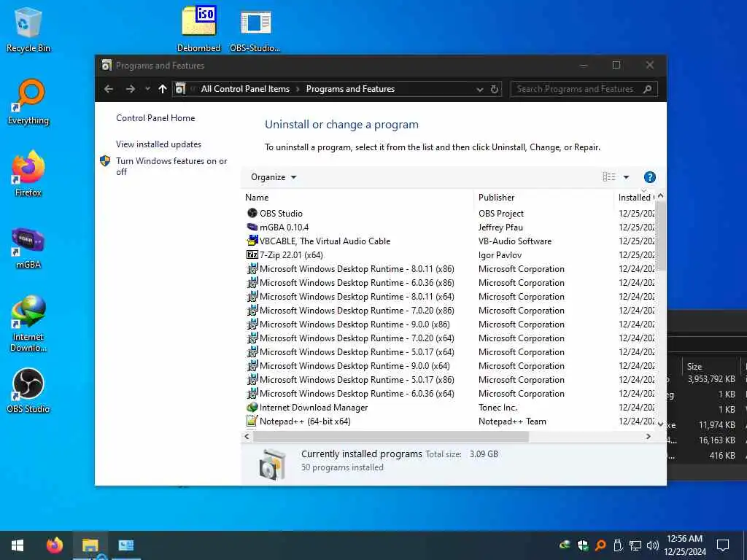Image resolution: width=747 pixels, height=560 pixels.
Task: Open Internet Download Manager desktop shortcut
Action: coord(28,324)
